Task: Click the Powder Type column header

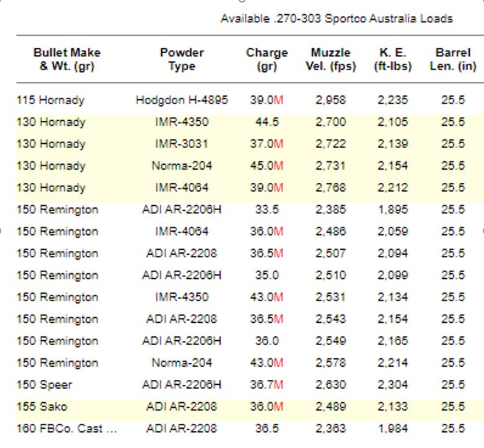Action: (x=182, y=59)
